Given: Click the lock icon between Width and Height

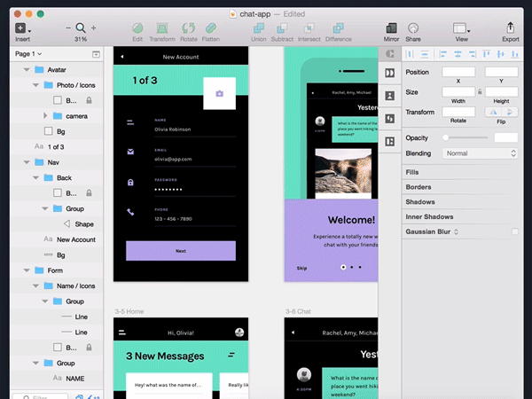Looking at the screenshot, I should click(480, 91).
